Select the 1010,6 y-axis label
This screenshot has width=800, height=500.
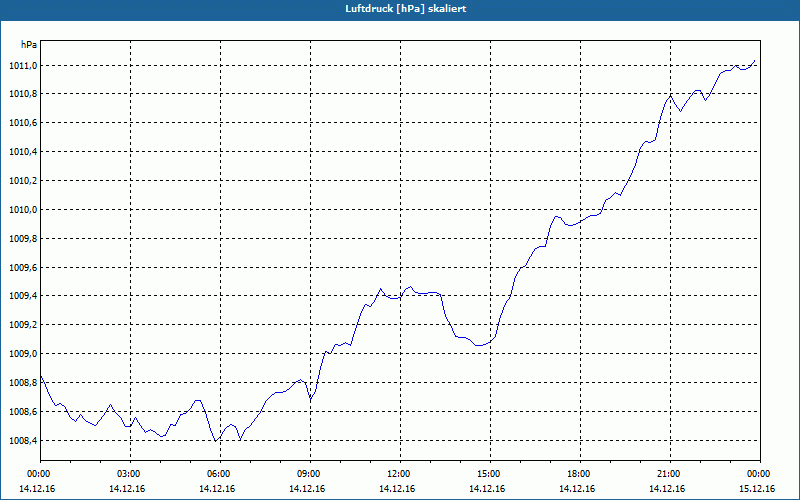pyautogui.click(x=22, y=123)
